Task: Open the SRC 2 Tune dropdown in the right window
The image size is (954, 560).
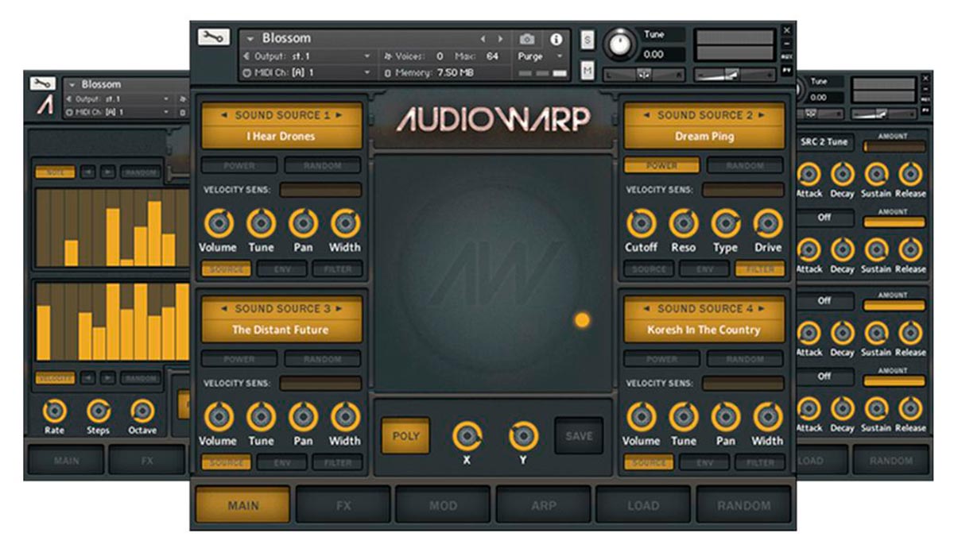Action: (824, 142)
